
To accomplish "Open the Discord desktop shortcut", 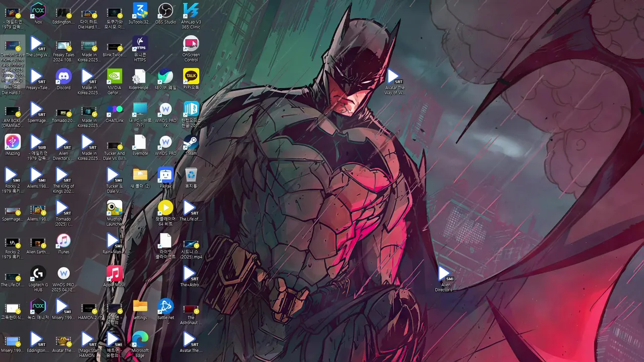I will click(x=63, y=79).
